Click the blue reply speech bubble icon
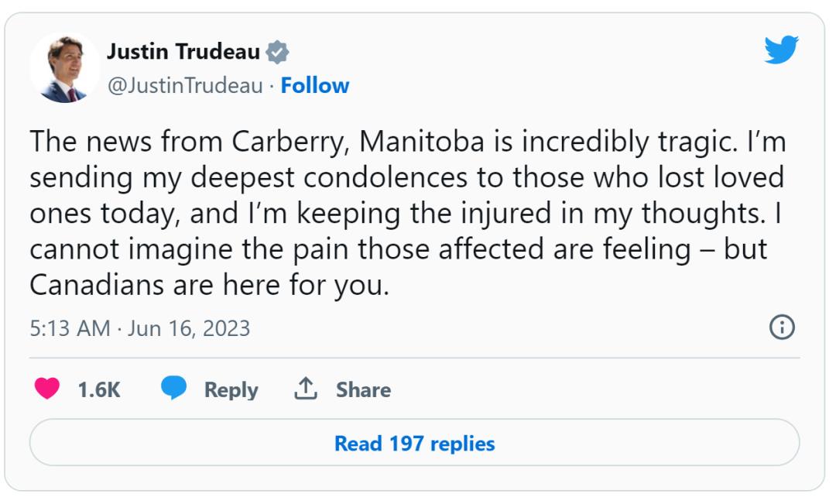The width and height of the screenshot is (836, 504). tap(174, 388)
